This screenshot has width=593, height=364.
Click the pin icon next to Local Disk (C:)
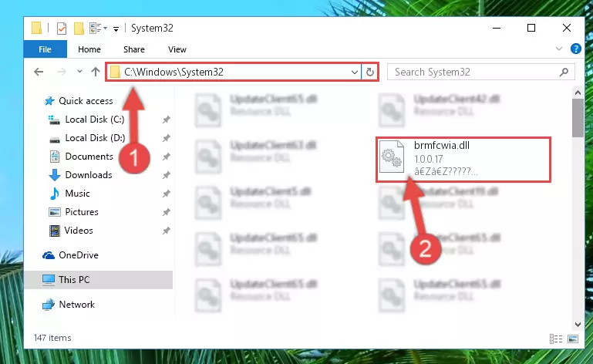166,120
